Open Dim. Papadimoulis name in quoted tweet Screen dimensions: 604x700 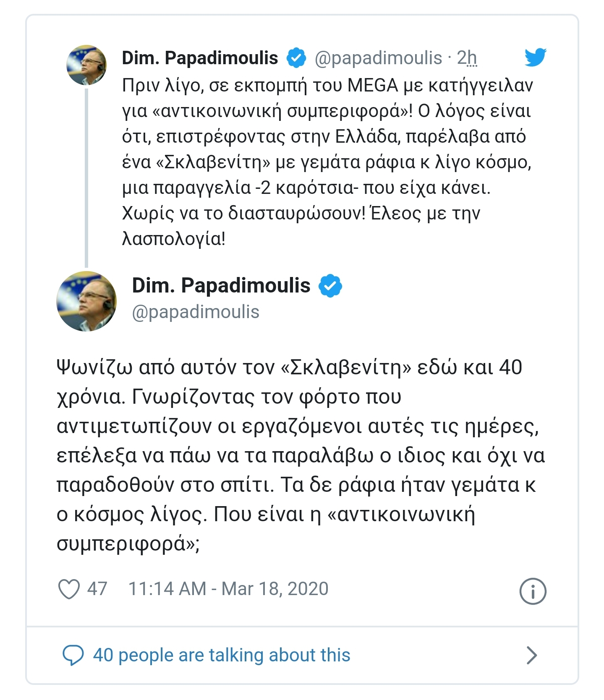[x=200, y=58]
